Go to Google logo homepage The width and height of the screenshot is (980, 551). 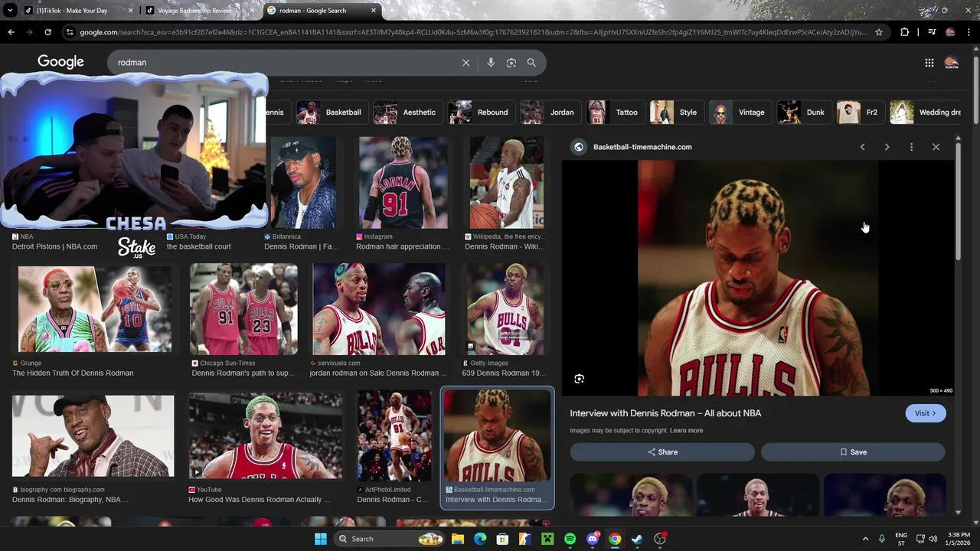pos(60,62)
